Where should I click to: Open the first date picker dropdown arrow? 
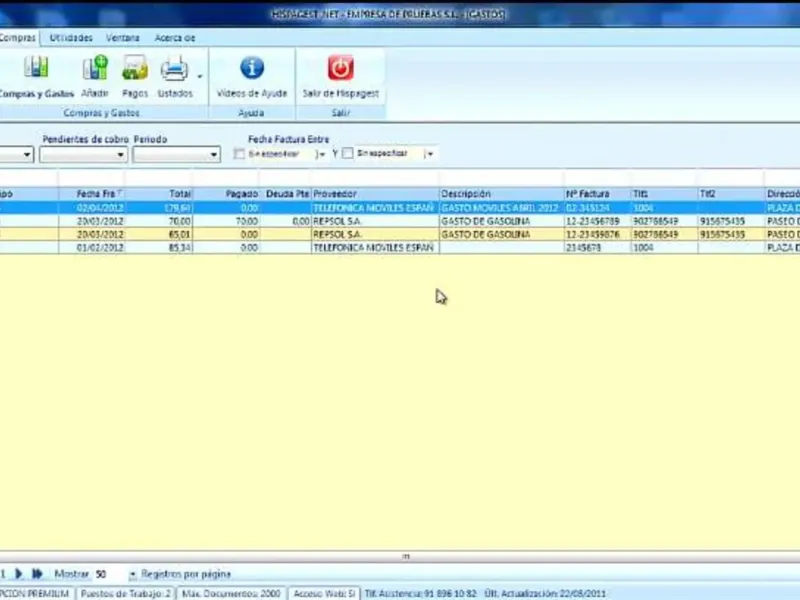pyautogui.click(x=321, y=154)
